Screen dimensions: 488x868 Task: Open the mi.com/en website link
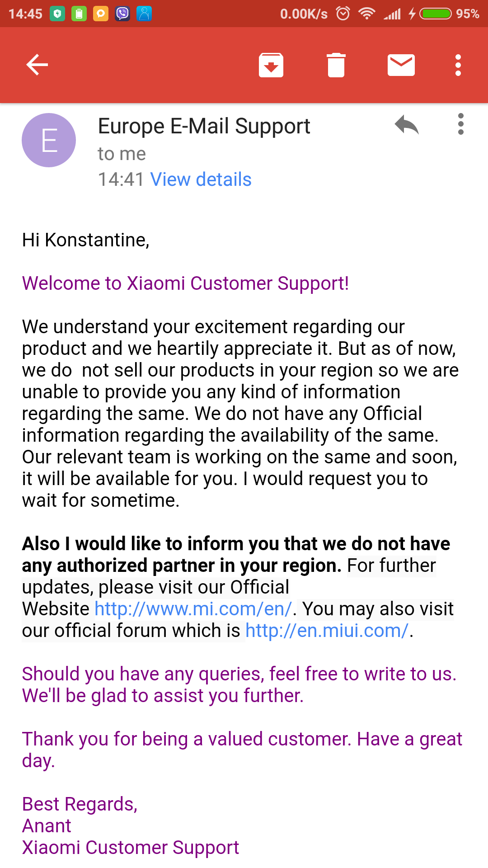click(x=193, y=609)
